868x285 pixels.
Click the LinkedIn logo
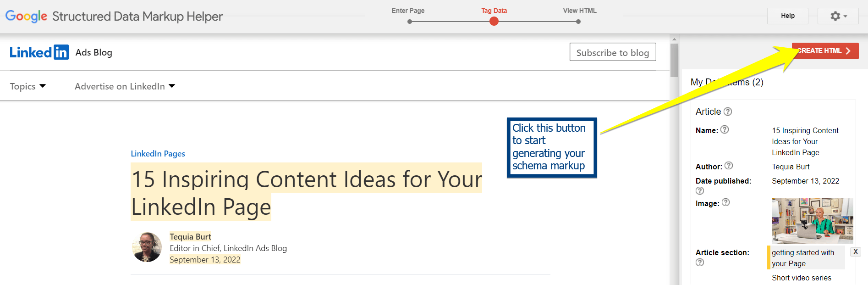(x=39, y=52)
